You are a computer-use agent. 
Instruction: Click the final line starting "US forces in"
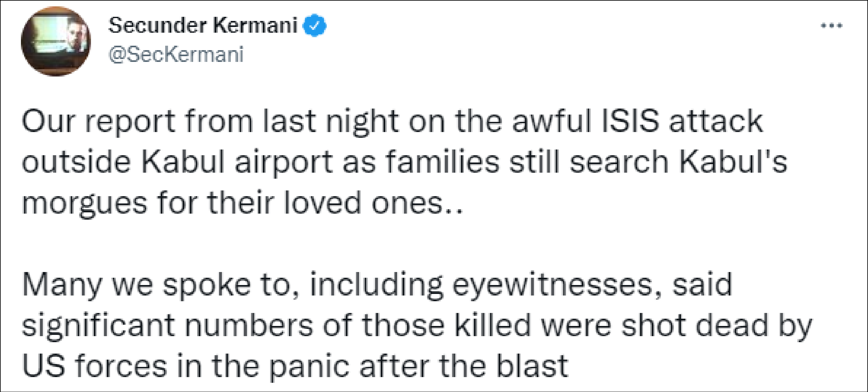coord(295,367)
